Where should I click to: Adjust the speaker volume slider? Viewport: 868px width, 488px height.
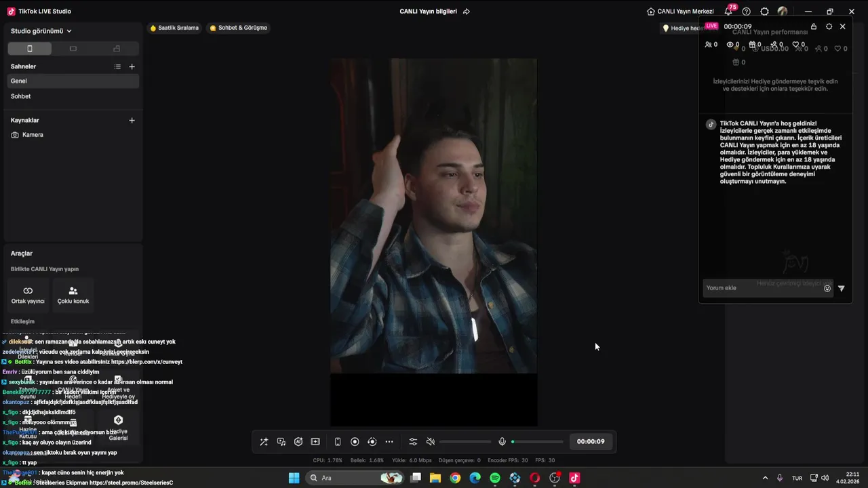tap(465, 442)
